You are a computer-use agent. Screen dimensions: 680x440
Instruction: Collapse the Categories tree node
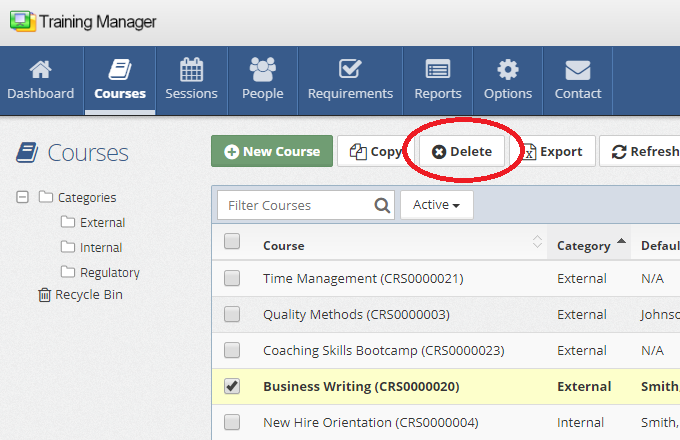[x=23, y=198]
